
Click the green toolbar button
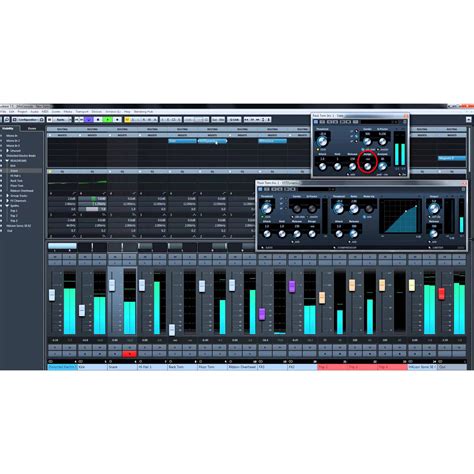108,119
